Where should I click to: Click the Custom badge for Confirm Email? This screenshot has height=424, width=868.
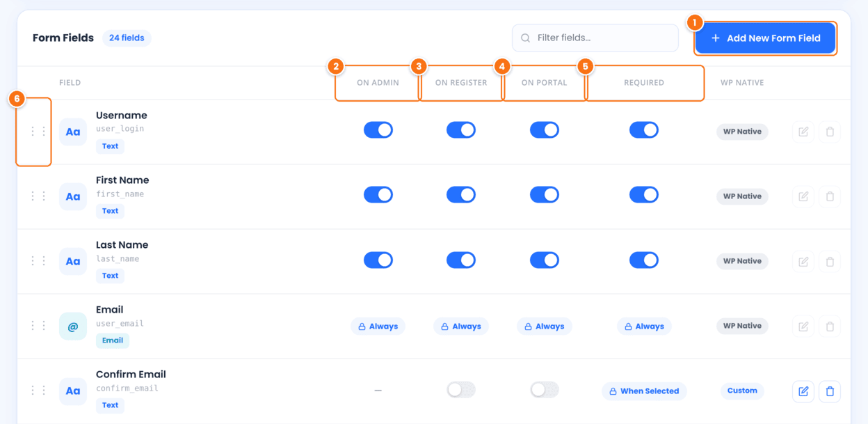point(742,391)
